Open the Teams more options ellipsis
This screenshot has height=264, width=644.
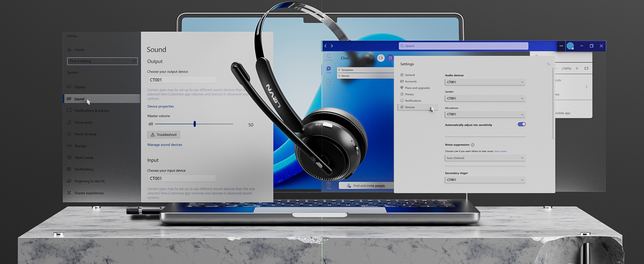[x=561, y=46]
